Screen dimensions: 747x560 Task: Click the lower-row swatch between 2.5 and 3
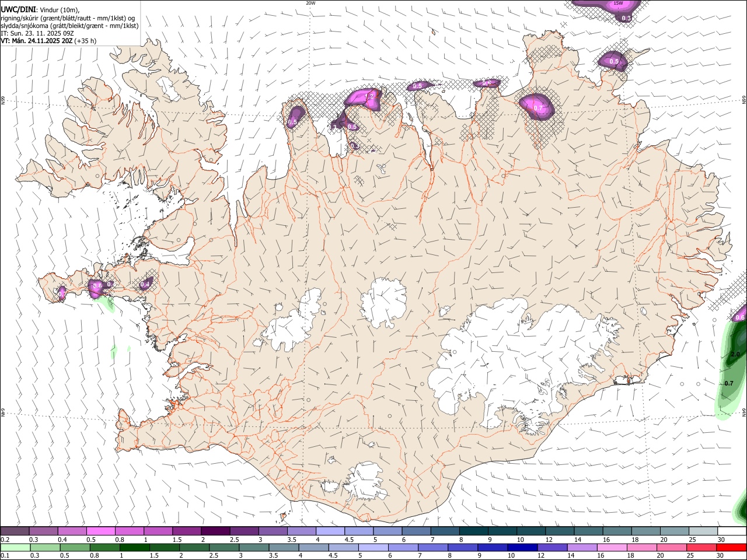(224, 547)
